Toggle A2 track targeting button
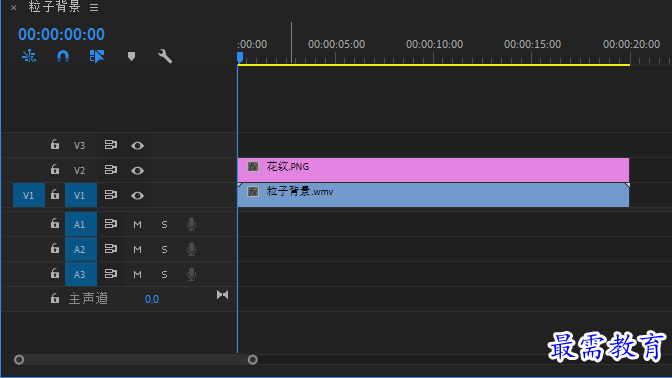Image resolution: width=672 pixels, height=378 pixels. 81,249
